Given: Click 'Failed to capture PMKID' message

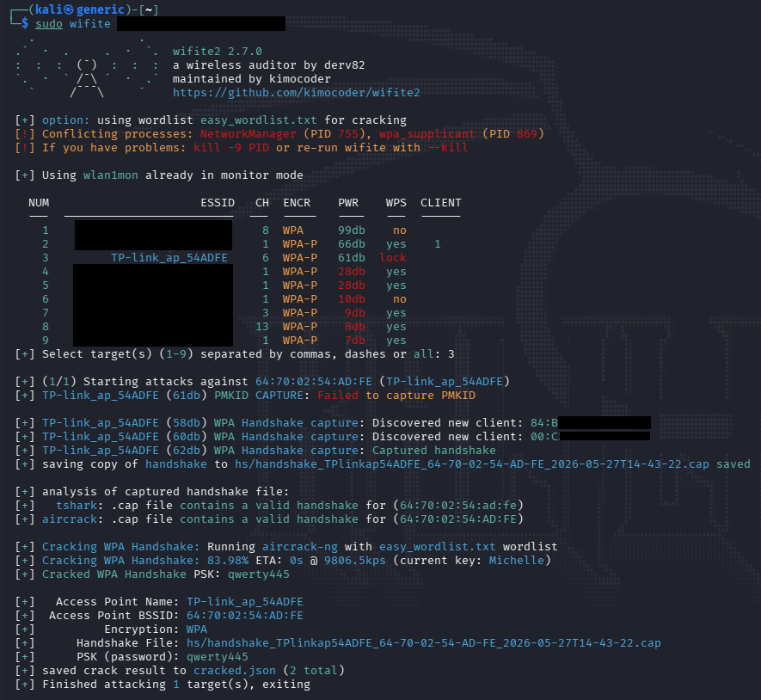Looking at the screenshot, I should pyautogui.click(x=396, y=395).
